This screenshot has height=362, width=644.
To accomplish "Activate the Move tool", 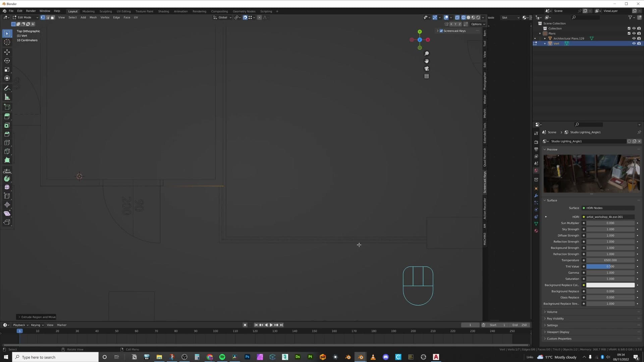I will [x=7, y=52].
